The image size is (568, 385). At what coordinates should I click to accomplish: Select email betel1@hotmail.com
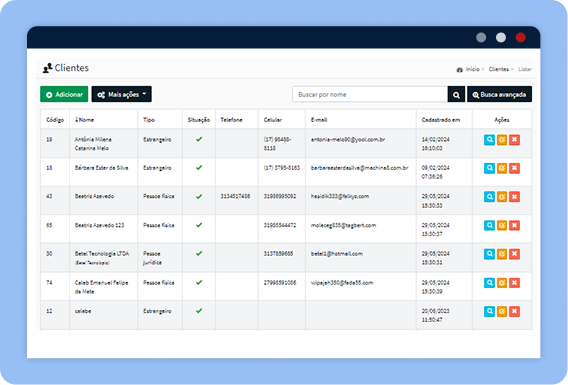pos(337,254)
